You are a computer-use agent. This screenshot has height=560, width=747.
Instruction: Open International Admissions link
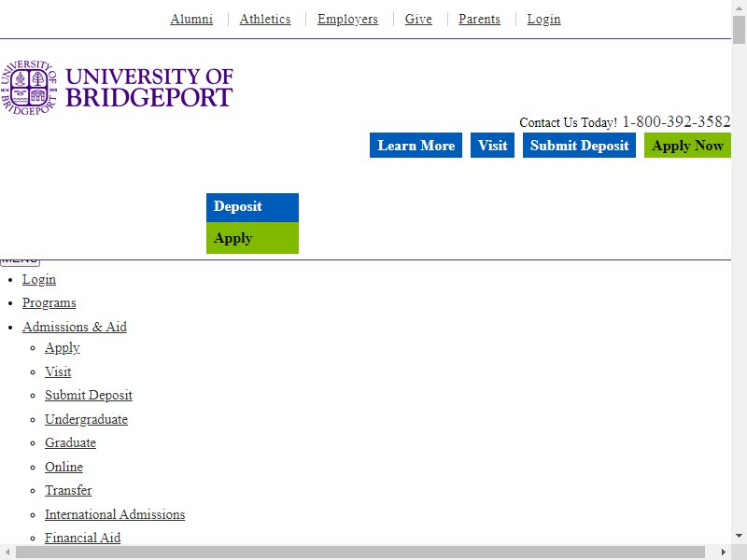click(x=115, y=514)
